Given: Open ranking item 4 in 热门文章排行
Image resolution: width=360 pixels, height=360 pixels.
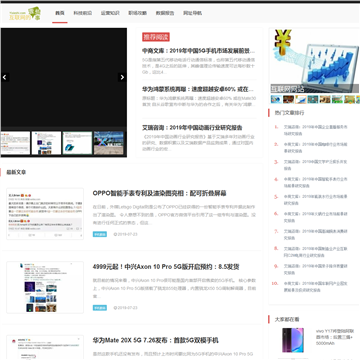Looking at the screenshot, I should point(315,182).
